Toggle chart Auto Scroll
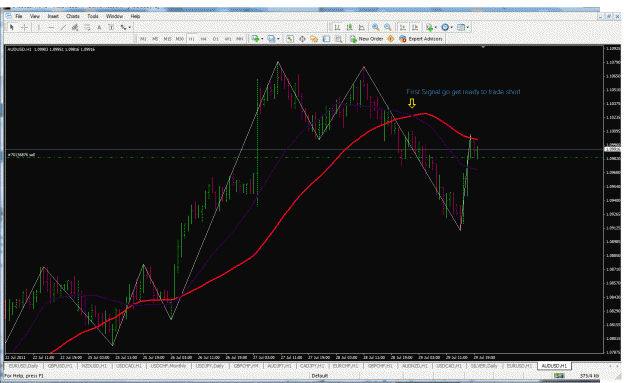Screen dimensions: 625x383 click(x=403, y=27)
